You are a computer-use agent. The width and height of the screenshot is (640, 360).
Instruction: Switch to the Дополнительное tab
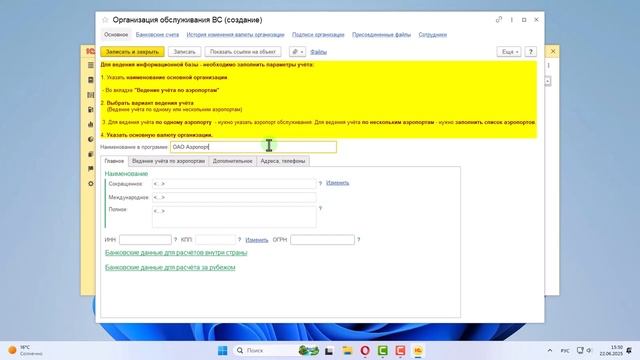tap(232, 161)
